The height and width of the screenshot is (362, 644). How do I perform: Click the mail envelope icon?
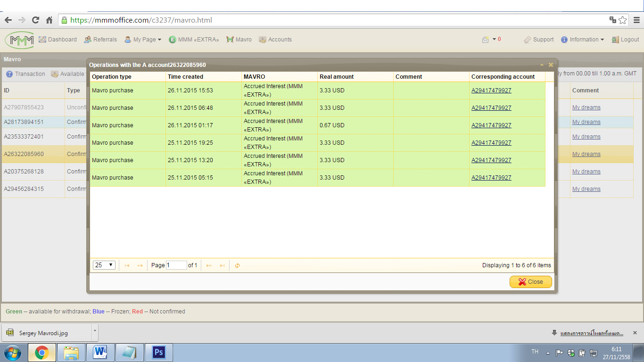[485, 40]
